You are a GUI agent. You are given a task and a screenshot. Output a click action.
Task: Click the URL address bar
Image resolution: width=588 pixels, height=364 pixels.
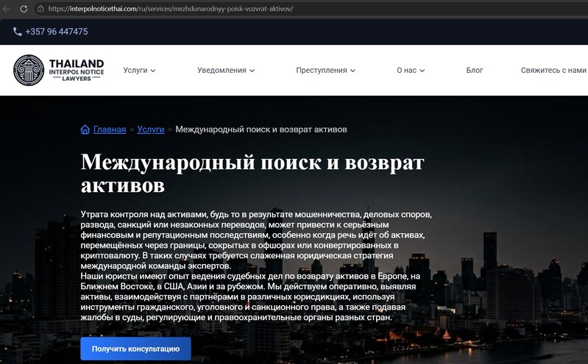point(311,9)
